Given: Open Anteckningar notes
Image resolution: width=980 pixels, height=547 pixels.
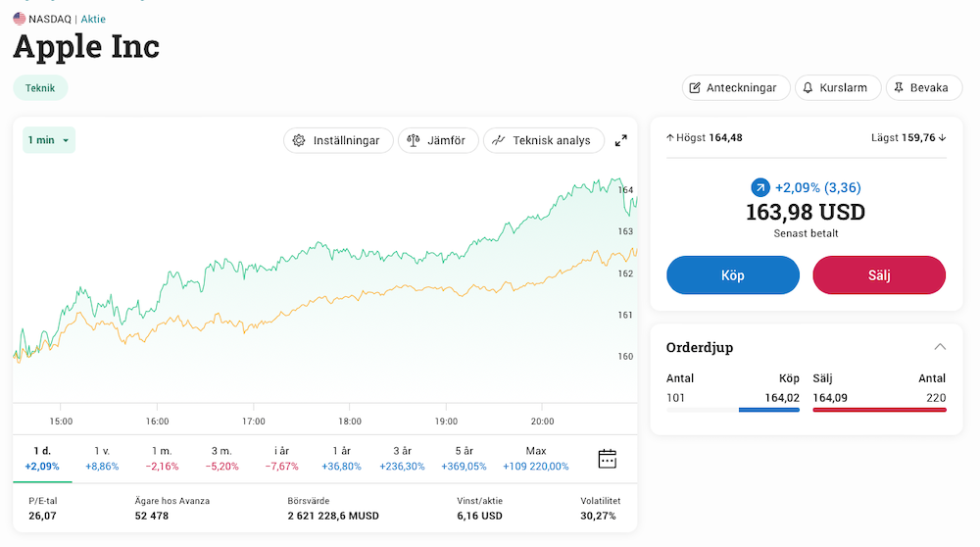Looking at the screenshot, I should pyautogui.click(x=735, y=87).
